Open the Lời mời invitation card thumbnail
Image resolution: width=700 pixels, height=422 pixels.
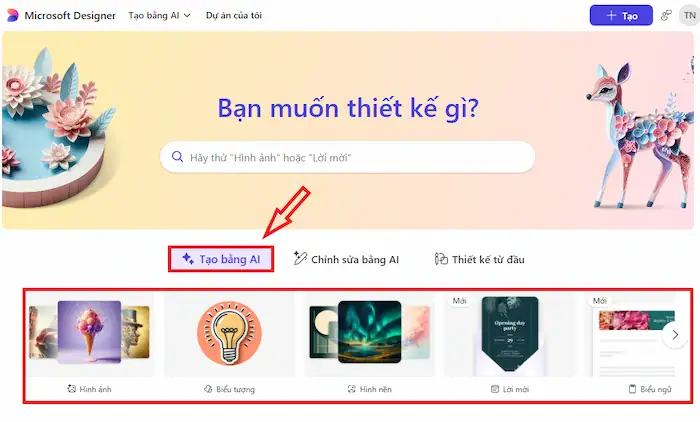coord(510,334)
